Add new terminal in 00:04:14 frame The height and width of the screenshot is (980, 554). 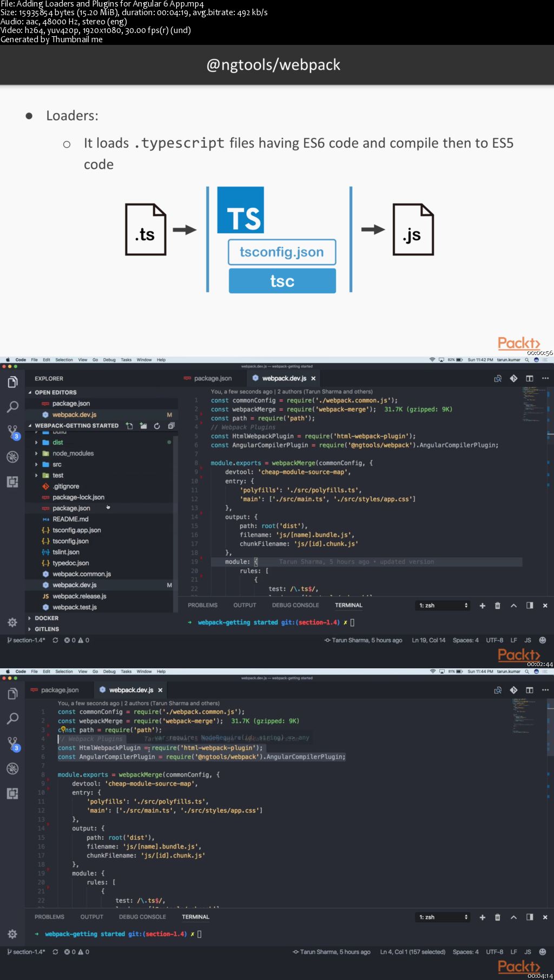[x=482, y=917]
